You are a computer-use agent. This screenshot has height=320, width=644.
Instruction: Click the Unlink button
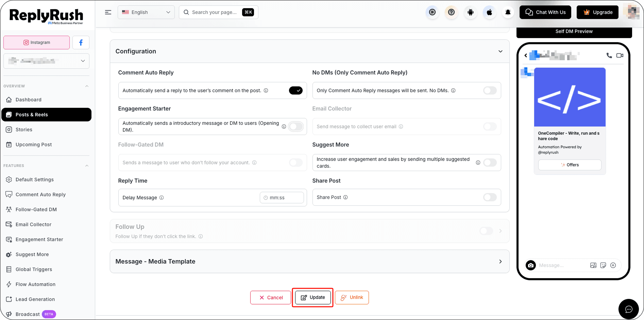click(x=352, y=298)
